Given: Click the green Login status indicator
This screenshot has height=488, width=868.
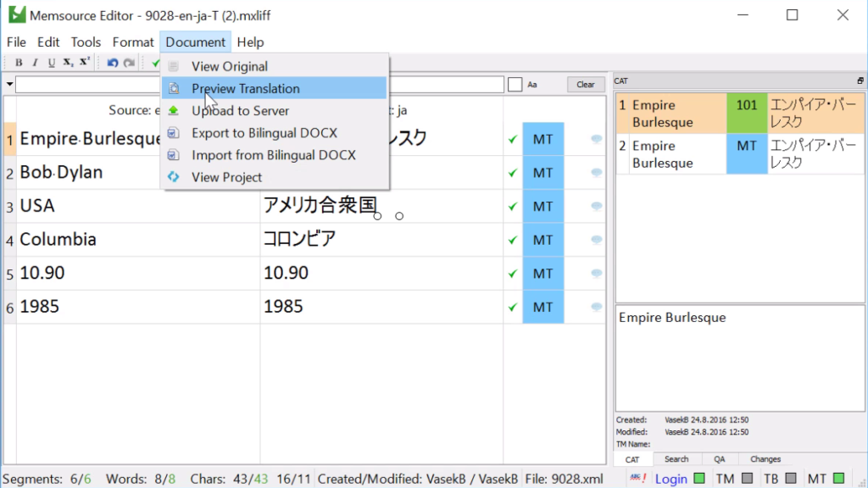Looking at the screenshot, I should click(699, 478).
